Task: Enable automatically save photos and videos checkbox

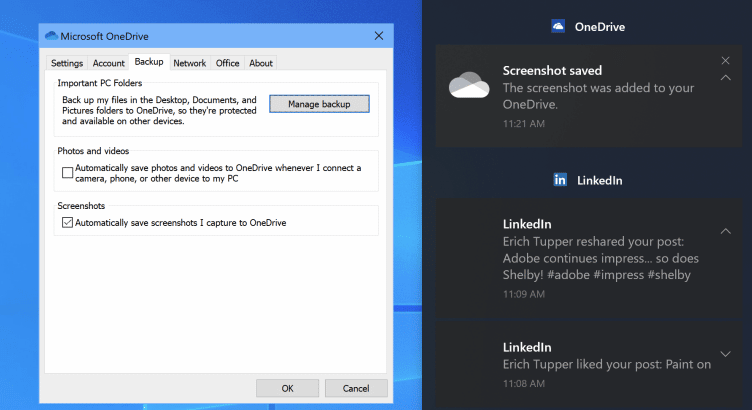Action: click(x=68, y=173)
